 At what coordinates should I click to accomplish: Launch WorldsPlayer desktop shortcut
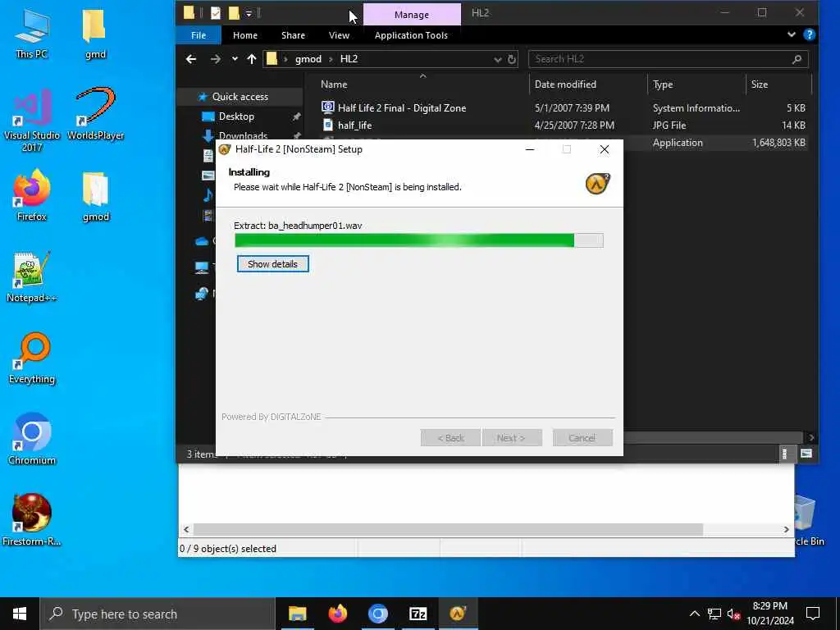point(95,113)
